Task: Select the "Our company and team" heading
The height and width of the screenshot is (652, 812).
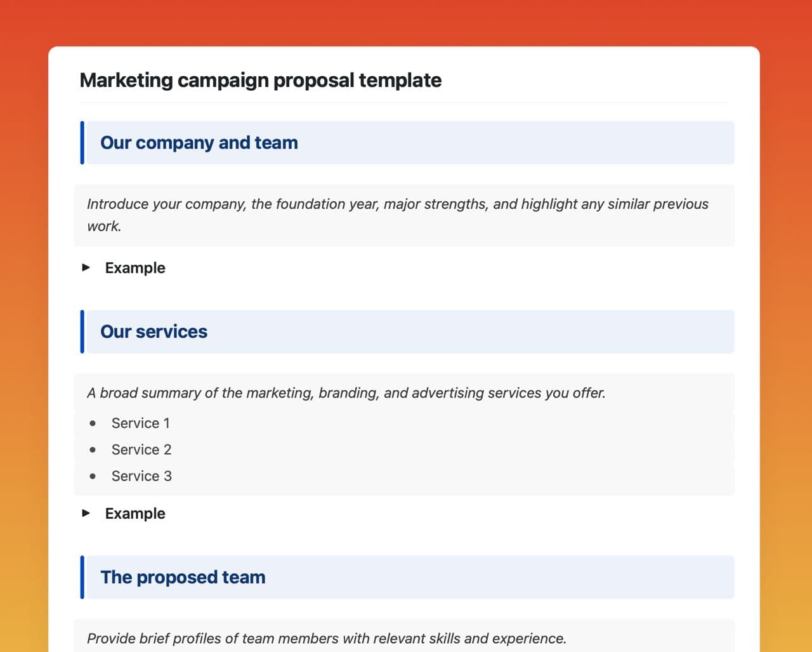Action: pos(199,143)
